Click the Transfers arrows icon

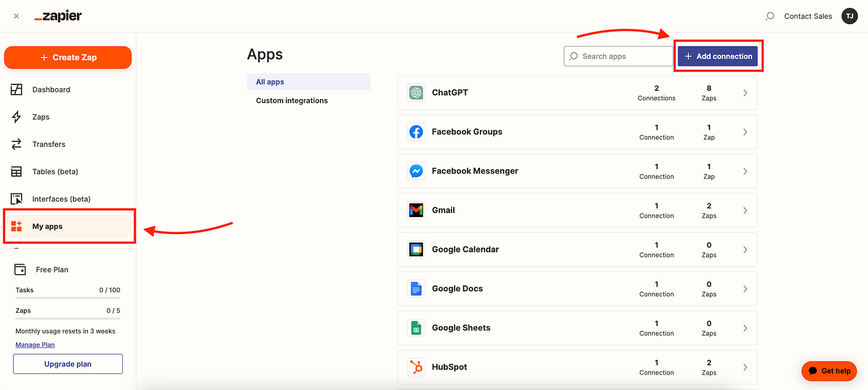pos(17,144)
